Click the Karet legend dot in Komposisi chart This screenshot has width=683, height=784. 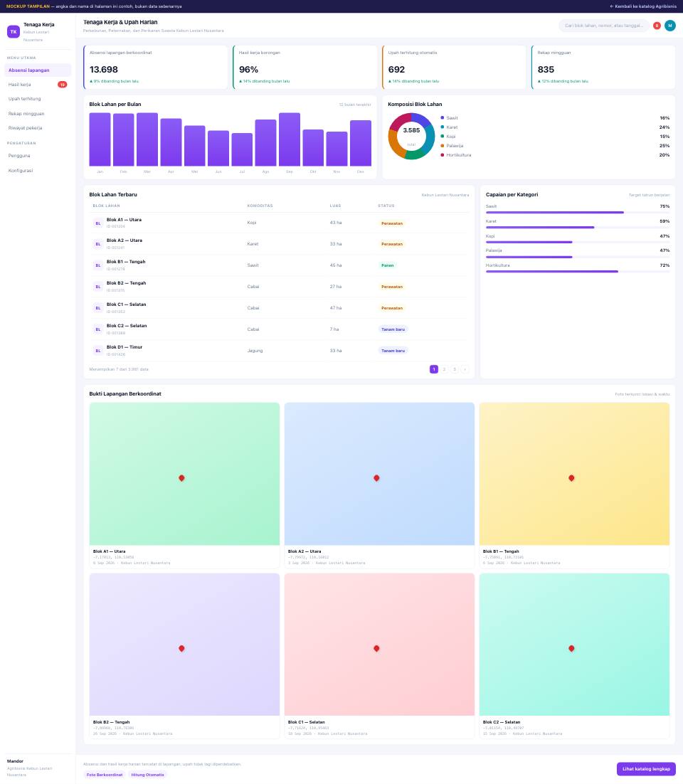pos(442,127)
